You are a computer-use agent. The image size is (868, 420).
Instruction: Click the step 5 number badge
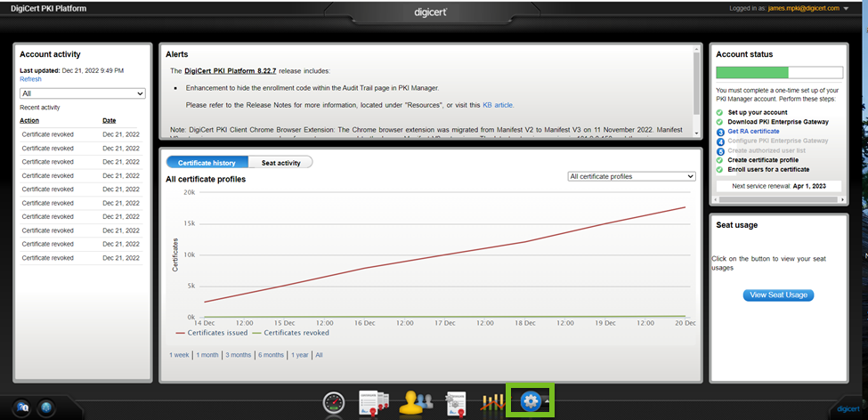tap(720, 151)
